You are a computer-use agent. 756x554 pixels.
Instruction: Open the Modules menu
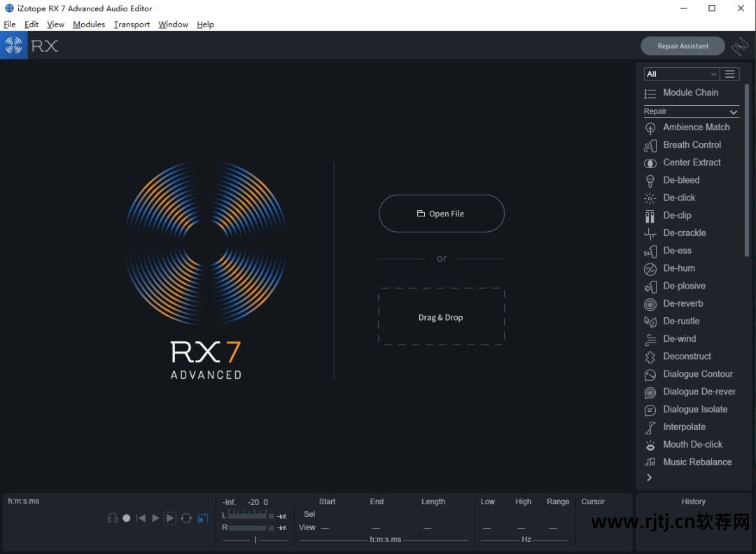(x=89, y=24)
